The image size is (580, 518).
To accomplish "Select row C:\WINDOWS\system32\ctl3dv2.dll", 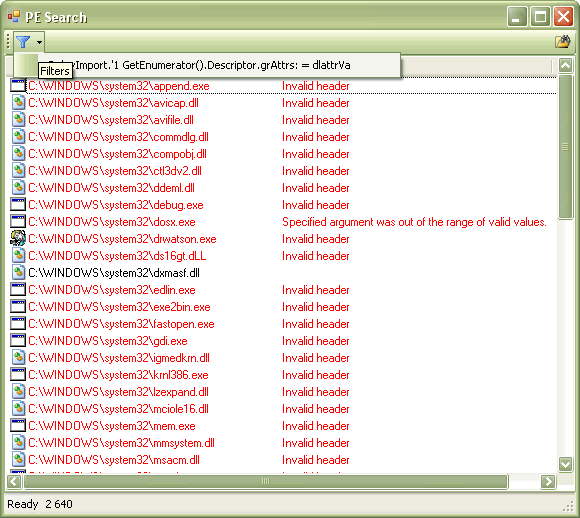I will click(283, 171).
